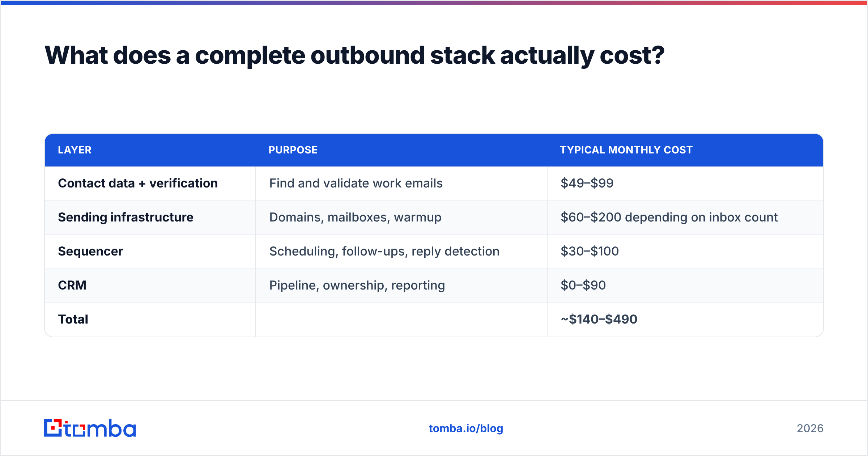Select the 'Sending infrastructure' row label
Screen dimensions: 868x456
(126, 217)
